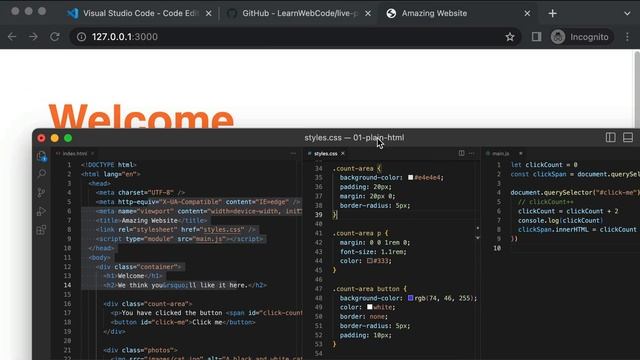
Task: Close the GitHub LearnWebCode browser tab
Action: (368, 13)
